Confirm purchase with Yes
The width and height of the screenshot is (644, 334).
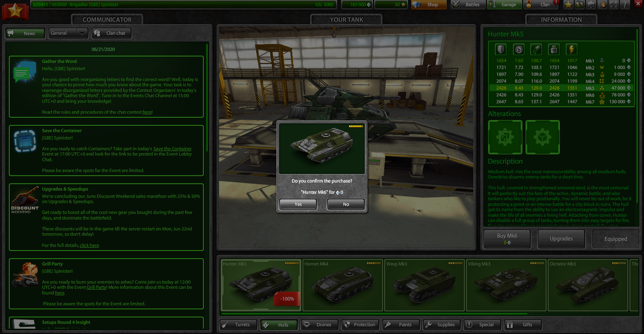[298, 204]
